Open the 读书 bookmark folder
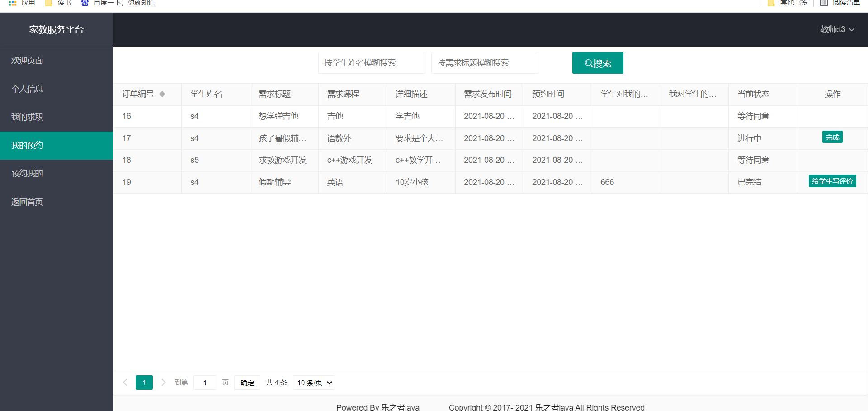 click(x=58, y=3)
